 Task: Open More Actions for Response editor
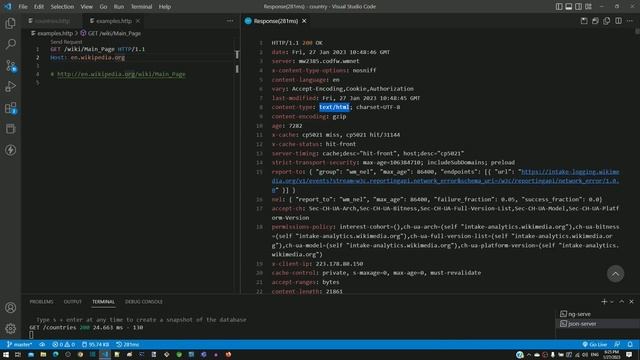point(630,21)
